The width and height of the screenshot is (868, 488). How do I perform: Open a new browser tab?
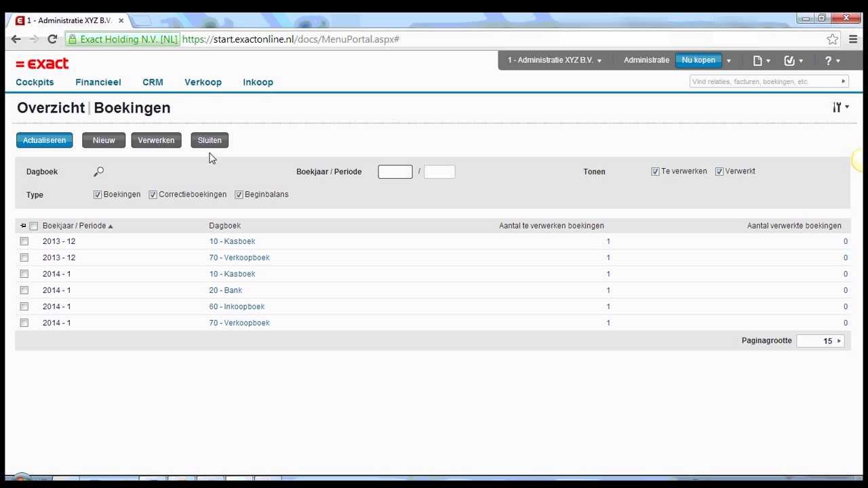(141, 20)
